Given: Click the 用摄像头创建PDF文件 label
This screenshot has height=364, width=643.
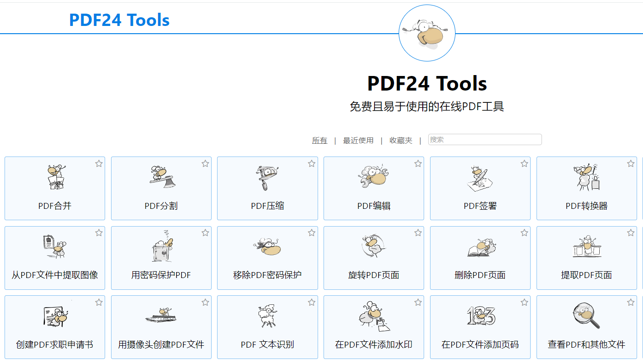Looking at the screenshot, I should click(161, 345).
